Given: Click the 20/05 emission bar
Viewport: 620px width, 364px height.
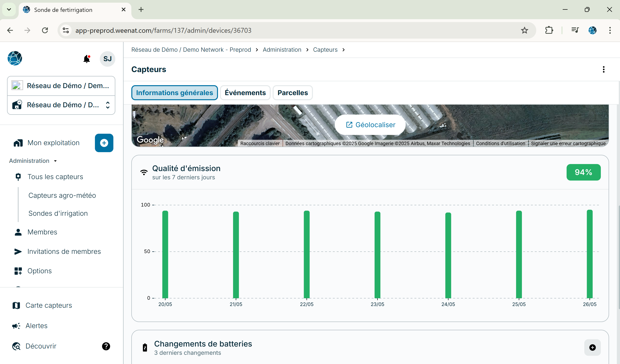Looking at the screenshot, I should click(165, 254).
